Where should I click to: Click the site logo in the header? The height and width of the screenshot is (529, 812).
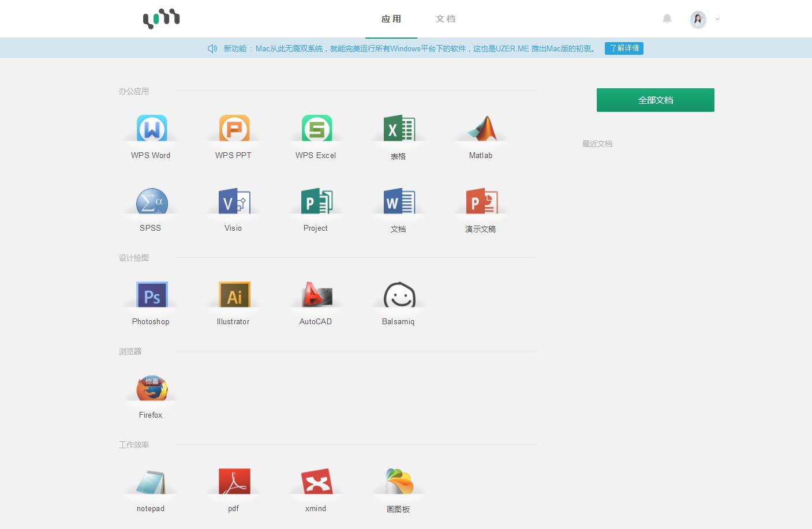pos(162,19)
